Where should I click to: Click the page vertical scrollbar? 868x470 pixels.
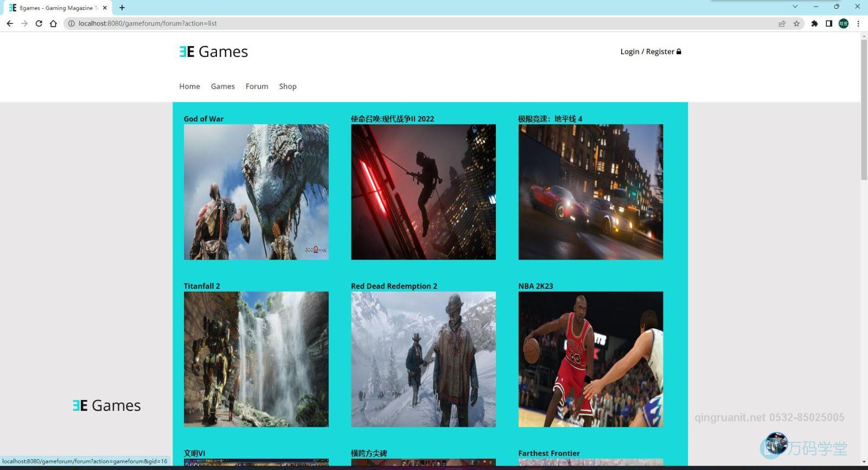pyautogui.click(x=864, y=108)
